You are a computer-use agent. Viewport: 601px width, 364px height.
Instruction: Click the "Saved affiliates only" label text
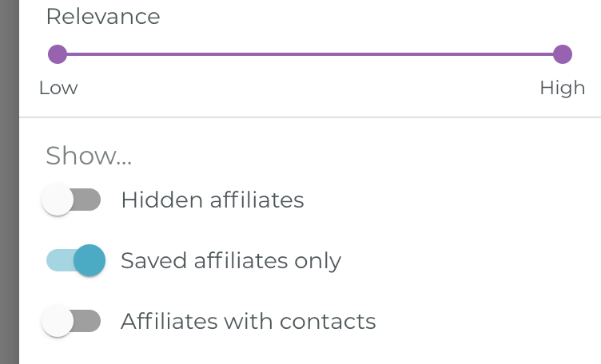pyautogui.click(x=231, y=260)
